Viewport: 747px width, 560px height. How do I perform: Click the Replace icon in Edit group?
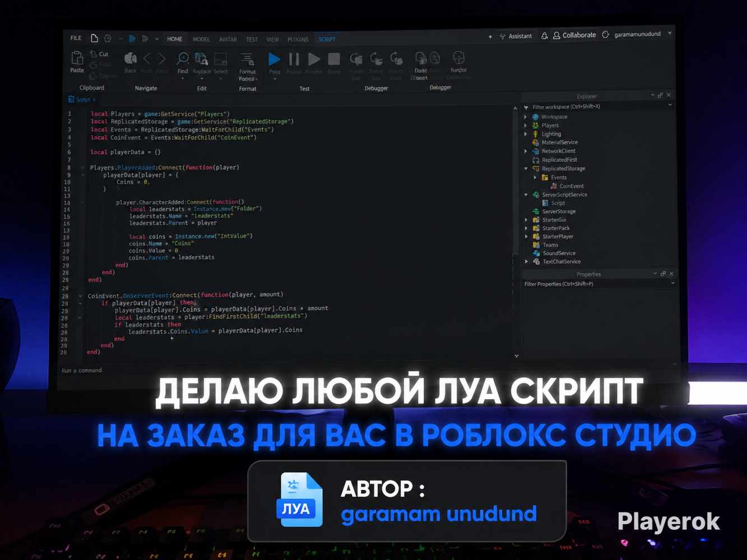pyautogui.click(x=201, y=59)
